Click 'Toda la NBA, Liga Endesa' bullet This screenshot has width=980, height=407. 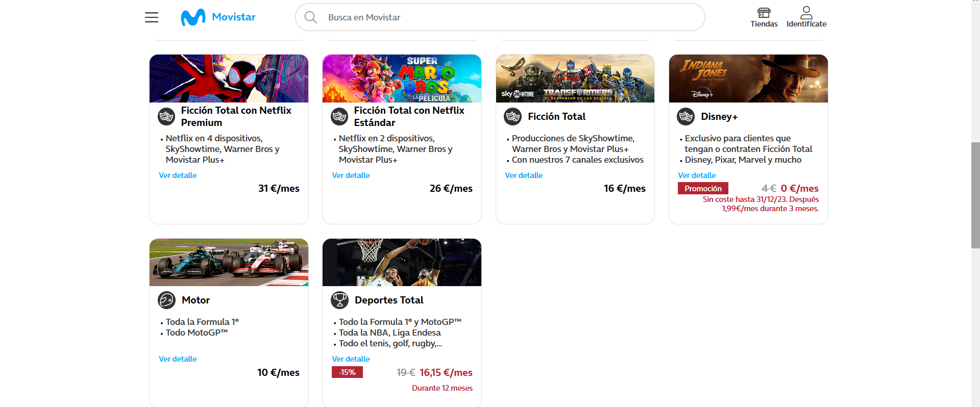[x=390, y=333]
